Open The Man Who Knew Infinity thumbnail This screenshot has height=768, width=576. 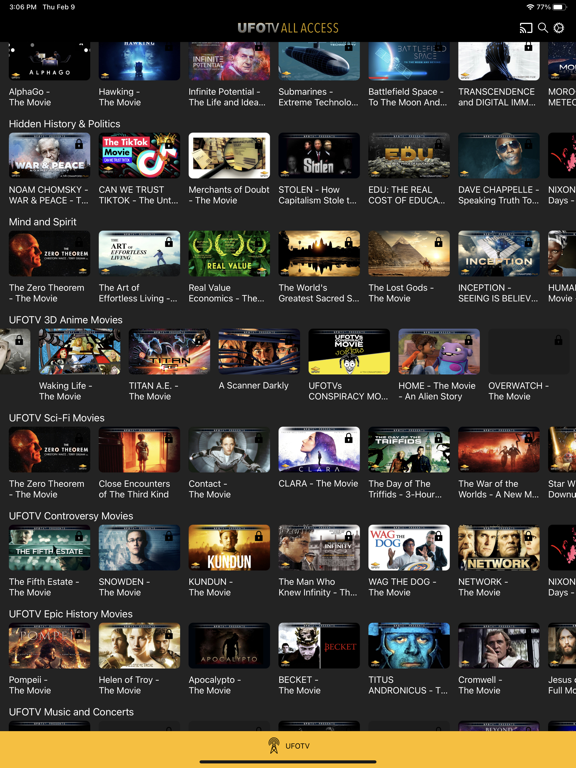tap(319, 547)
